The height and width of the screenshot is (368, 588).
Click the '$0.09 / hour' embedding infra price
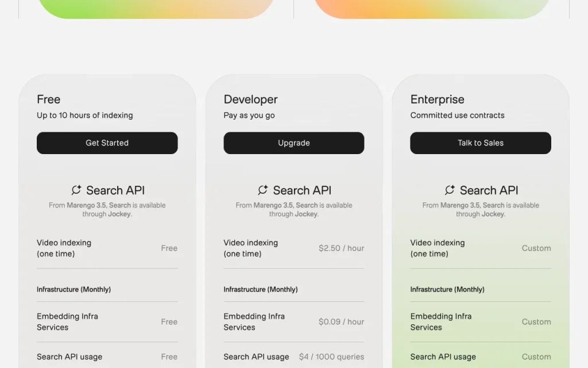tap(341, 322)
